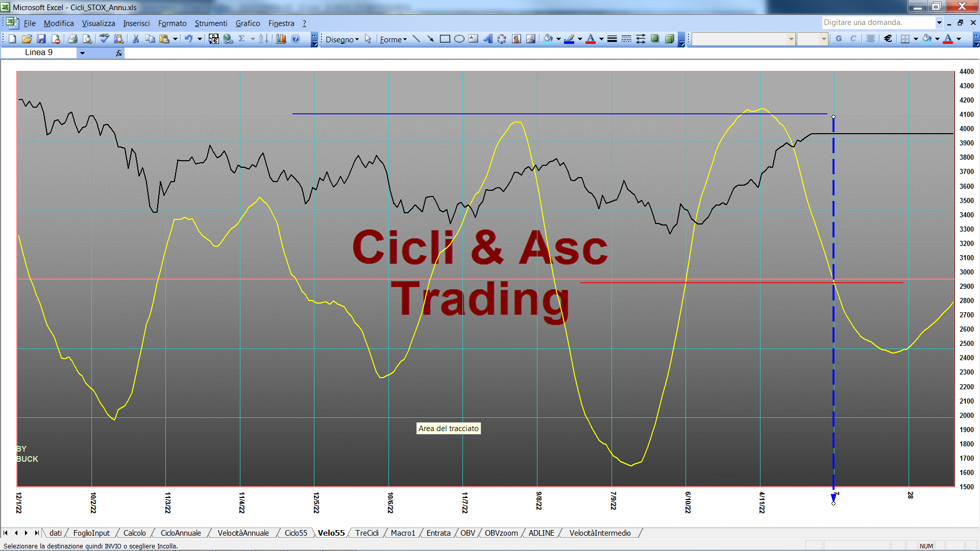Insert picture from file icon
The image size is (980, 551).
[x=531, y=39]
